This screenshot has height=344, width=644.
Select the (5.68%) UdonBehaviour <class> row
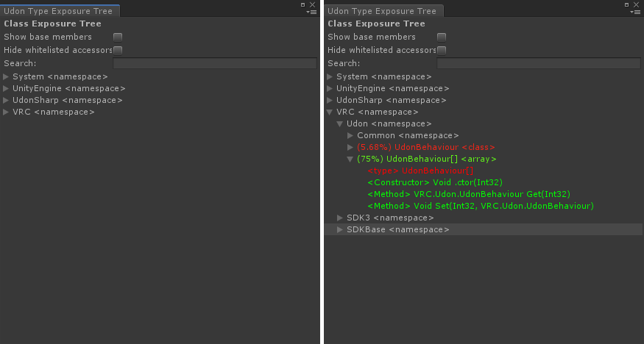[x=484, y=147]
